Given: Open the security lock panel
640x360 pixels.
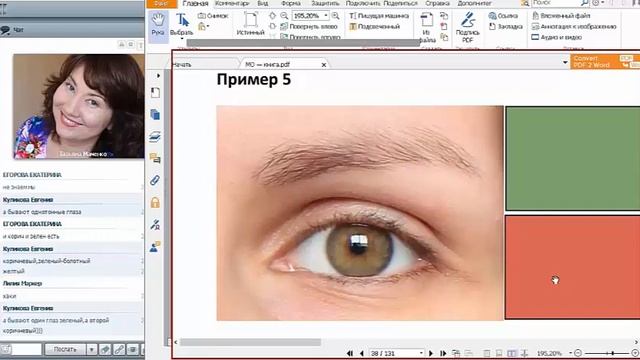Looking at the screenshot, I should (x=155, y=202).
